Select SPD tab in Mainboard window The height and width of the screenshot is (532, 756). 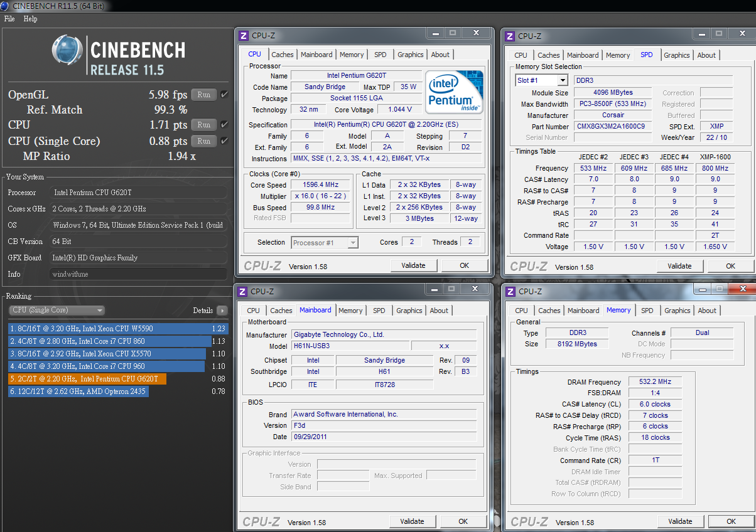point(379,311)
